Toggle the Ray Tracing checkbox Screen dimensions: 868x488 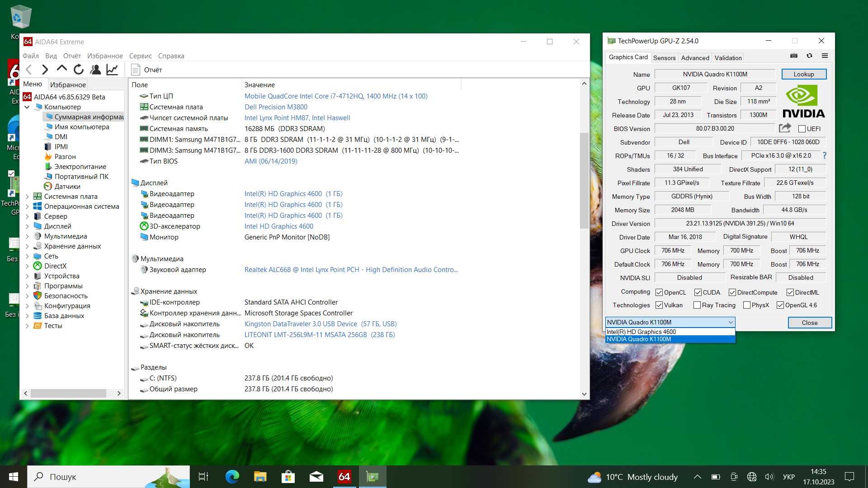pyautogui.click(x=697, y=305)
